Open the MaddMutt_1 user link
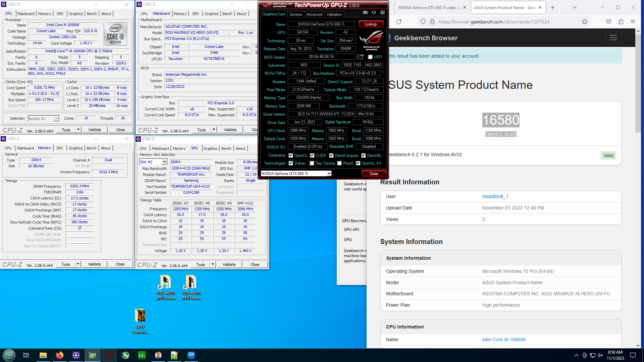644x362 pixels. pos(495,196)
